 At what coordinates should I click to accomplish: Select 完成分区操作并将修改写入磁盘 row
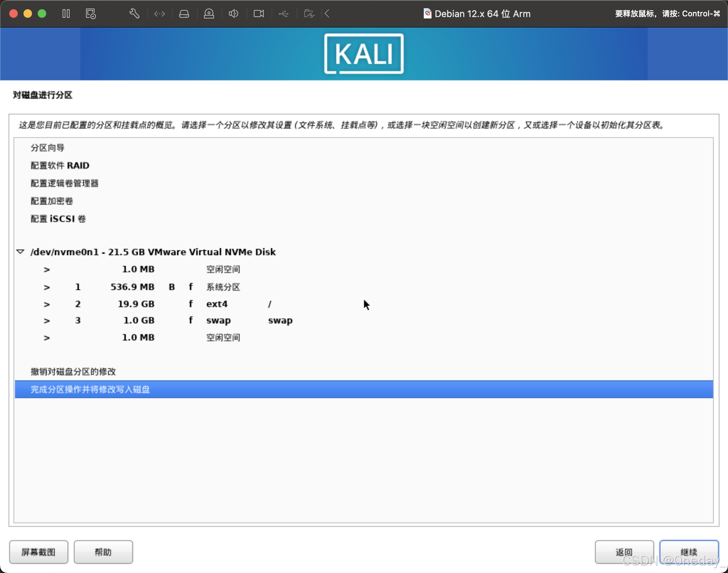pos(364,389)
